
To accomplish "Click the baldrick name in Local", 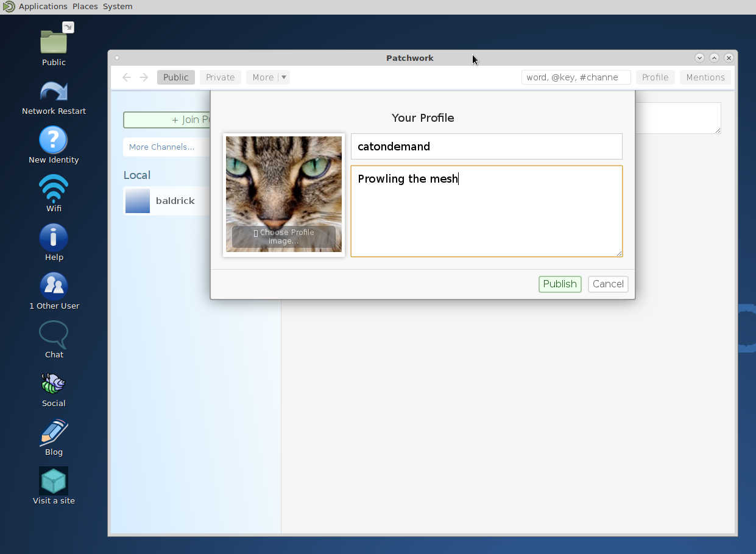I will click(175, 201).
